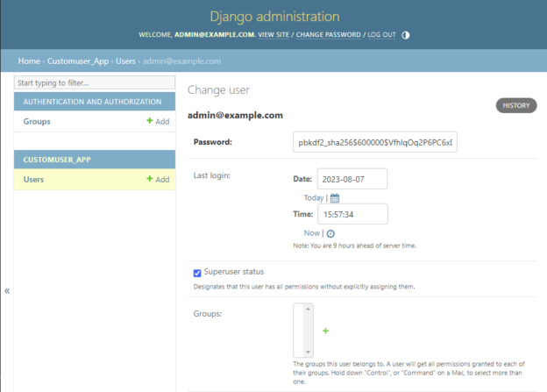The image size is (547, 392).
Task: Click the History button
Action: click(x=516, y=105)
